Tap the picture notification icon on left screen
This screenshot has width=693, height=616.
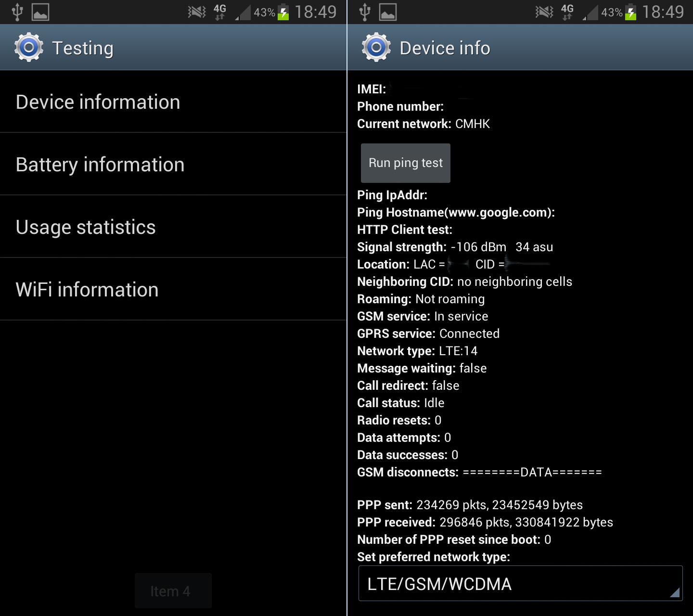point(40,12)
